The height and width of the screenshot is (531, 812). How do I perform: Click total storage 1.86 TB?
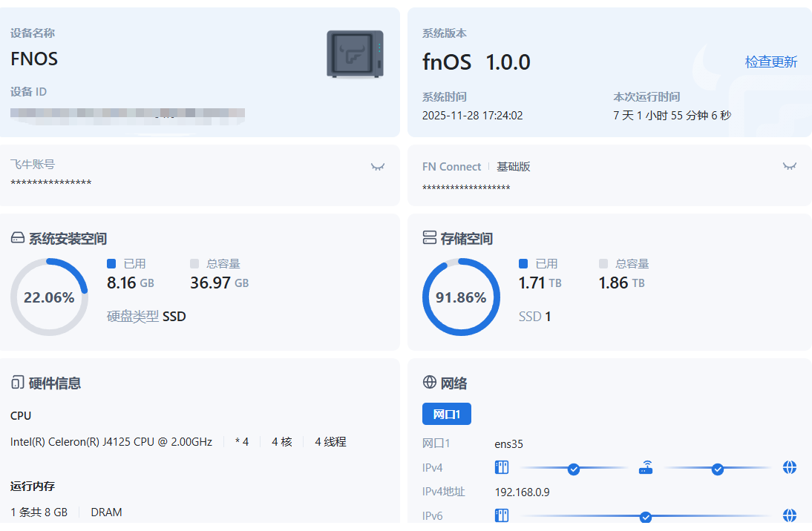tap(621, 283)
